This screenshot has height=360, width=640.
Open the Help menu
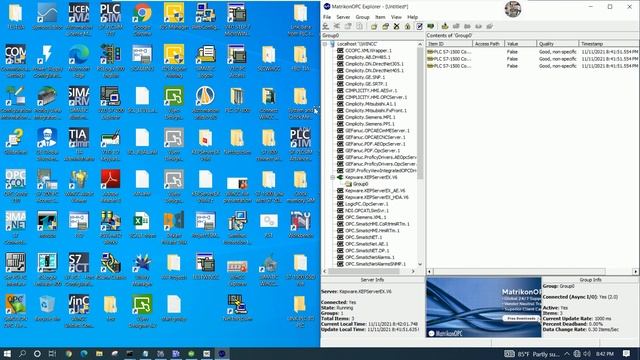(412, 17)
